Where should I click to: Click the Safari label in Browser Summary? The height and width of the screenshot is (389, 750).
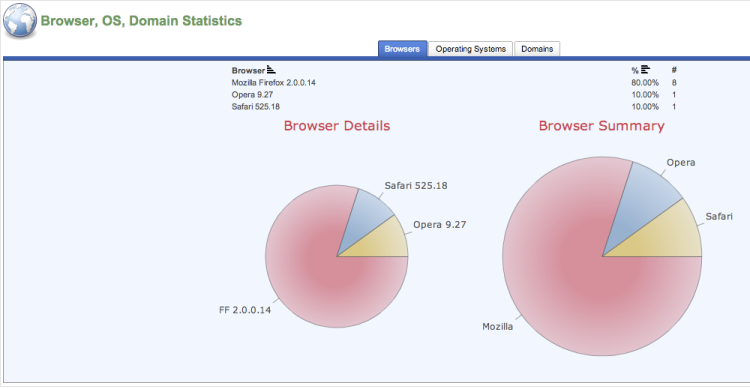(719, 216)
